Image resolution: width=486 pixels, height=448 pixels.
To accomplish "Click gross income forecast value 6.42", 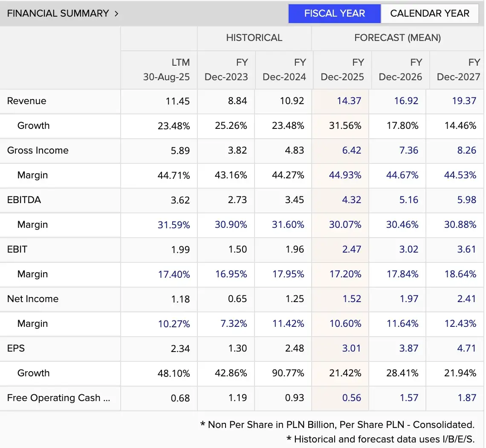I will point(351,151).
